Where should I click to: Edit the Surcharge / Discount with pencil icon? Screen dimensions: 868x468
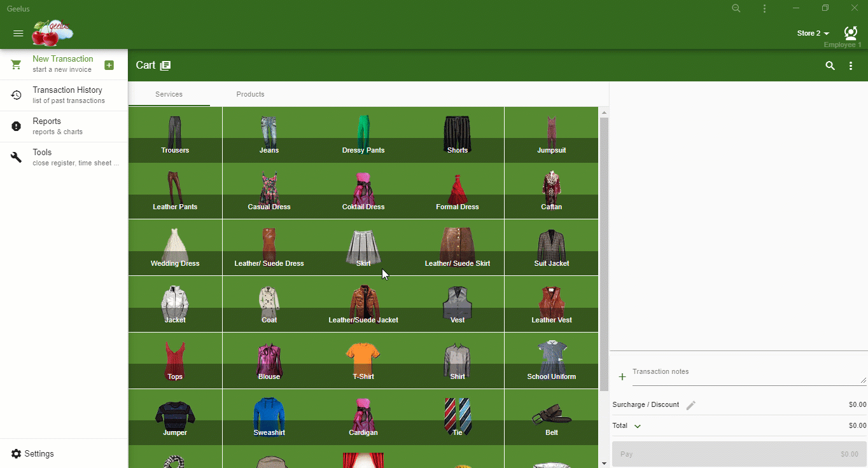pos(690,405)
